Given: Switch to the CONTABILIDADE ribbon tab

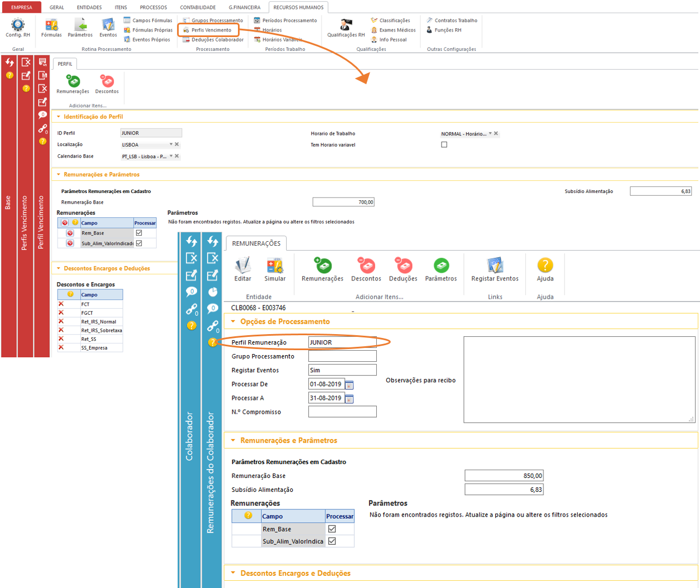Looking at the screenshot, I should [198, 7].
